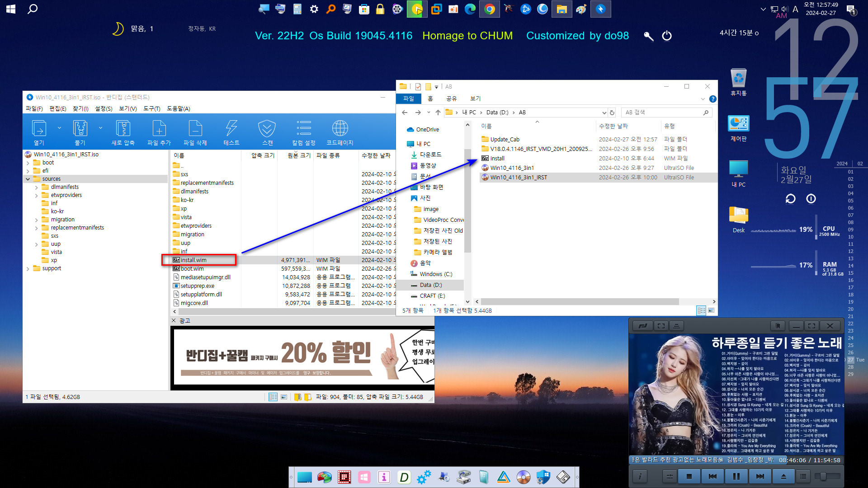
Task: Click the Extract (풀기) toolbar icon
Action: click(x=80, y=132)
